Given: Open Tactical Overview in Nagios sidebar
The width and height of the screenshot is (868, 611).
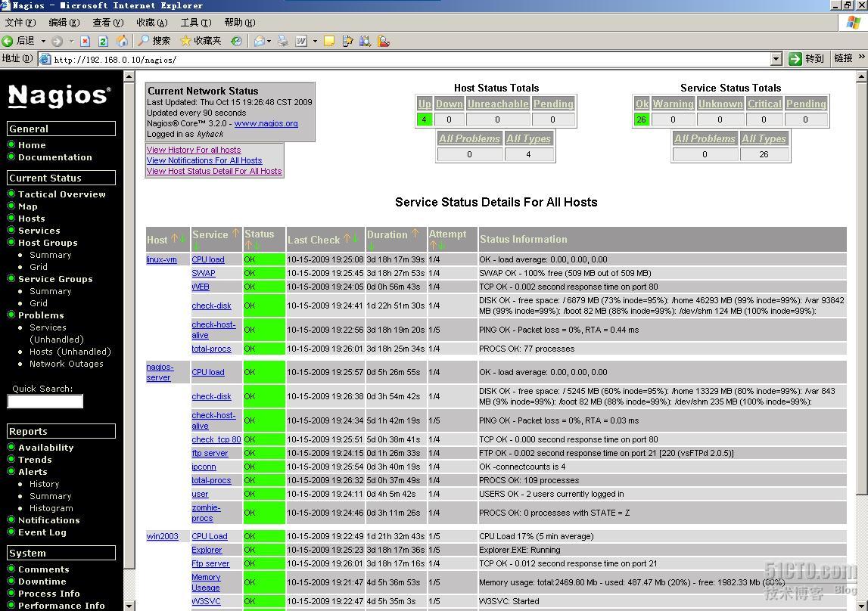Looking at the screenshot, I should pos(61,194).
